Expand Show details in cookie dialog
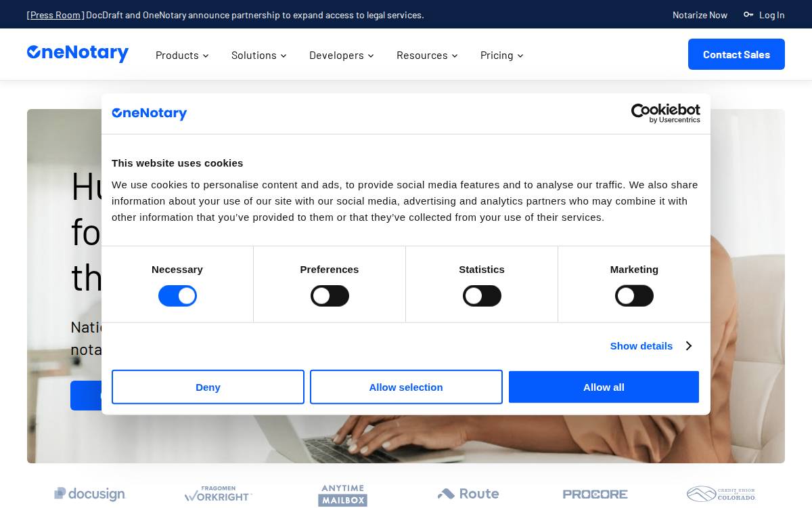Image resolution: width=812 pixels, height=508 pixels. (x=650, y=346)
